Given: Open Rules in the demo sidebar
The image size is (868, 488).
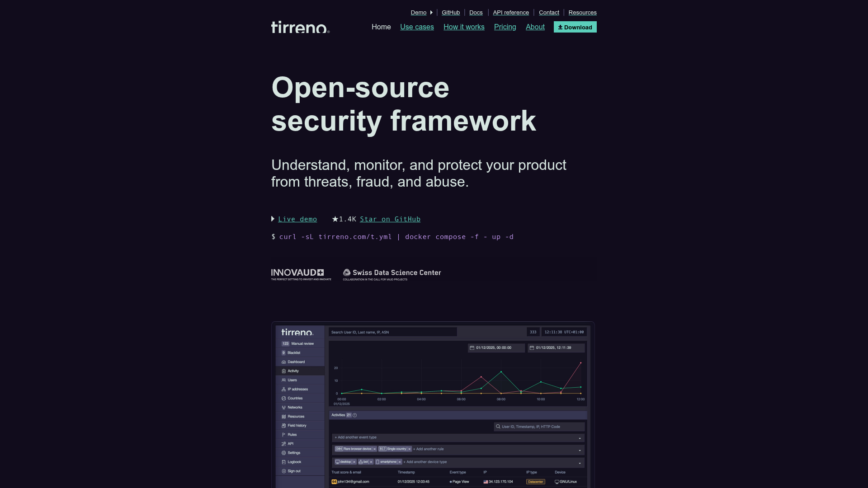Looking at the screenshot, I should point(300,434).
